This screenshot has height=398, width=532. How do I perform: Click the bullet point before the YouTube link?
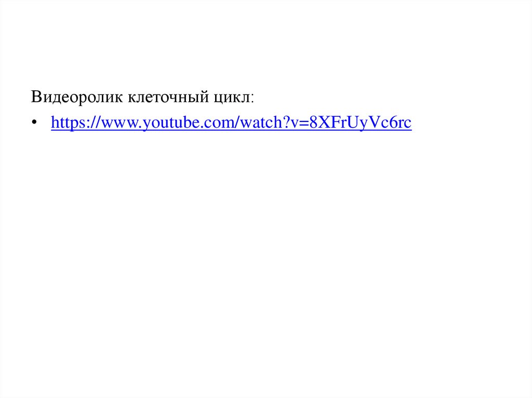pyautogui.click(x=34, y=122)
